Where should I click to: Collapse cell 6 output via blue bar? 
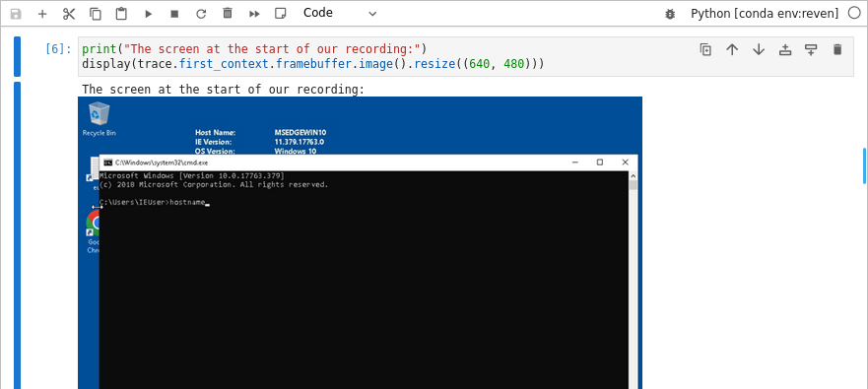click(17, 235)
